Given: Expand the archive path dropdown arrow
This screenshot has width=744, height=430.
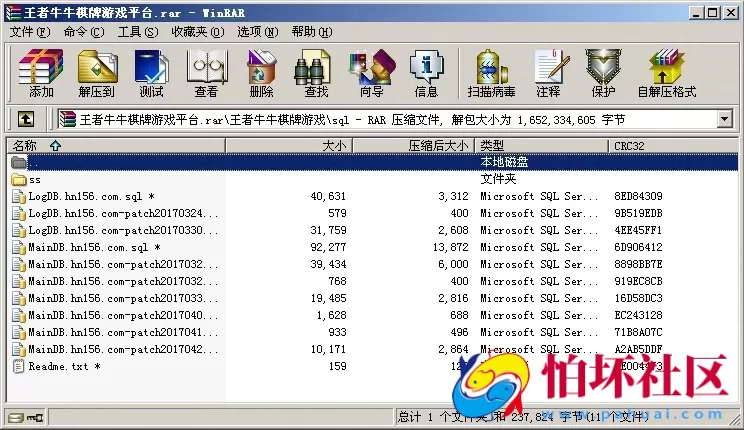Looking at the screenshot, I should point(725,119).
